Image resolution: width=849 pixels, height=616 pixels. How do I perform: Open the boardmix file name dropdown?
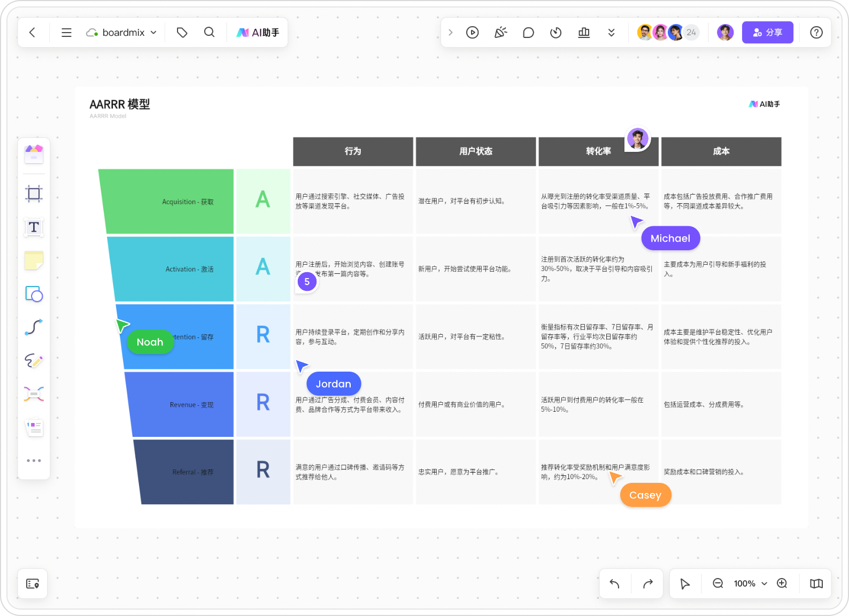[121, 33]
